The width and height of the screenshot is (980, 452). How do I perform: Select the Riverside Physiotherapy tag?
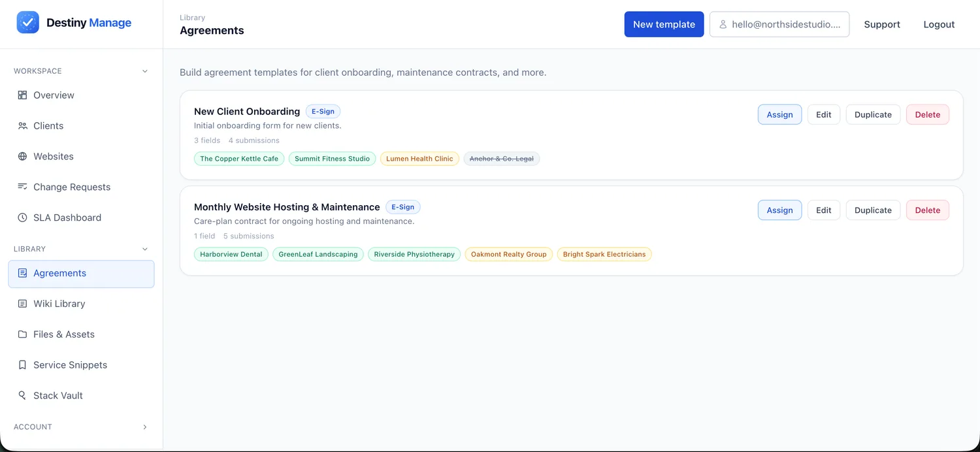point(414,254)
